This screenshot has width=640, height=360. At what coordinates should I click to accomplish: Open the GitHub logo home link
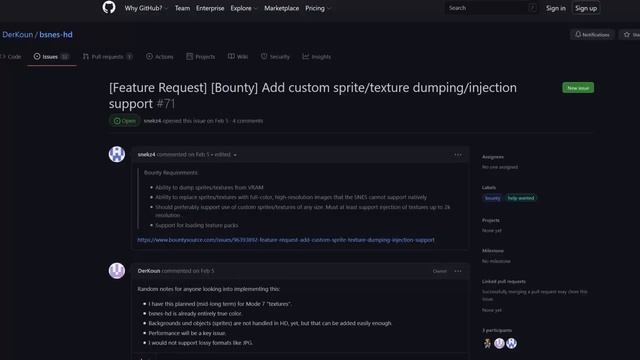(x=109, y=7)
